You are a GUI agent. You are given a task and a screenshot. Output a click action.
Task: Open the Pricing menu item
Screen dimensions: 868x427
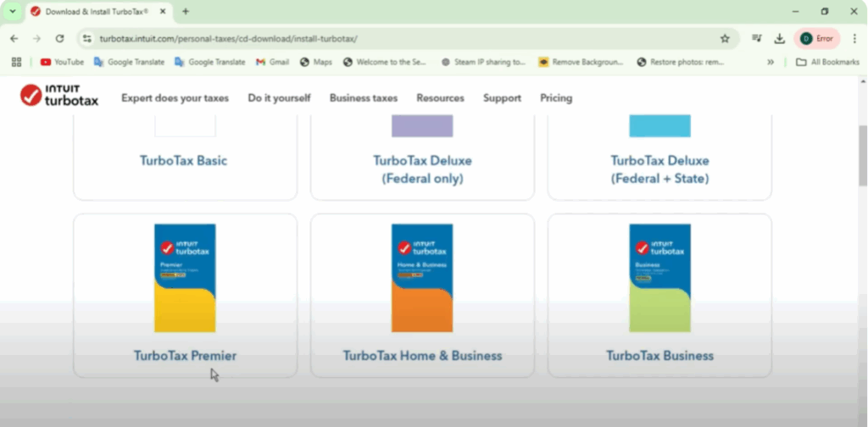tap(556, 98)
